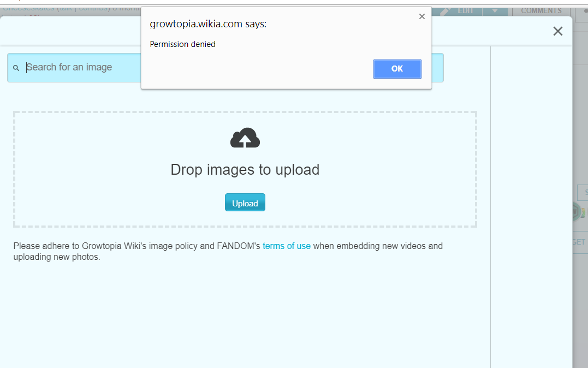Click the pencil icon beside EDIT
Viewport: 588px width, 368px height.
(446, 10)
